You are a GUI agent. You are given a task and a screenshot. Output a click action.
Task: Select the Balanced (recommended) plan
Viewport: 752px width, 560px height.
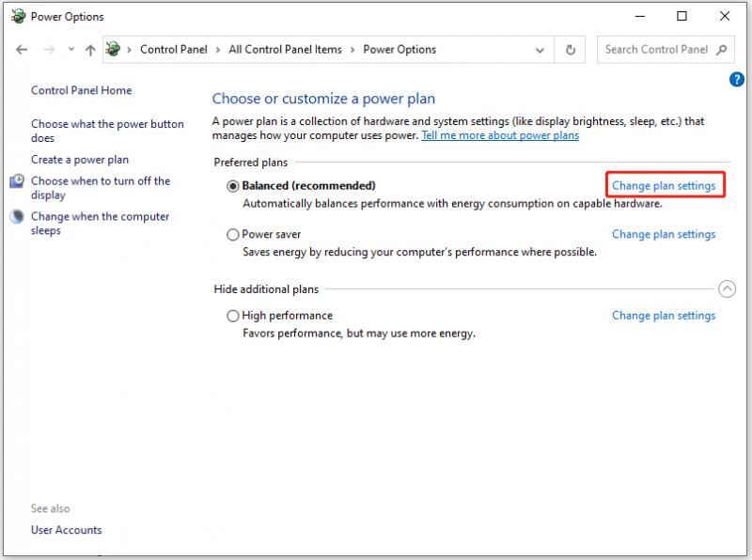coord(233,186)
